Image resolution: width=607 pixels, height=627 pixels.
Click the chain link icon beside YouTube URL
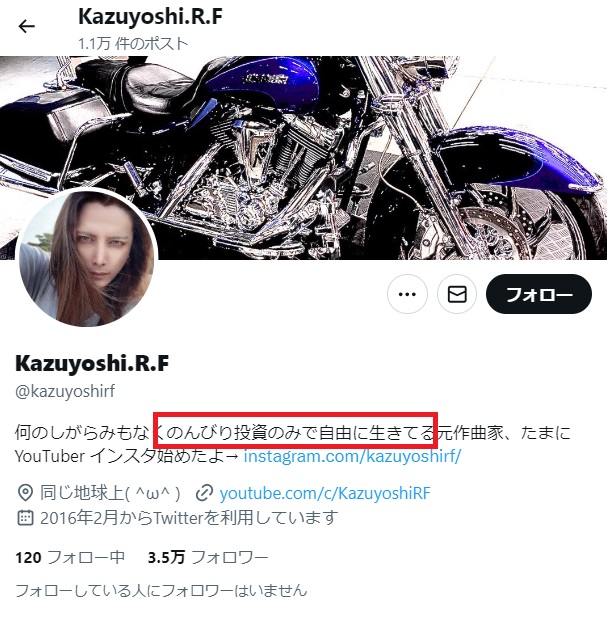(x=204, y=493)
